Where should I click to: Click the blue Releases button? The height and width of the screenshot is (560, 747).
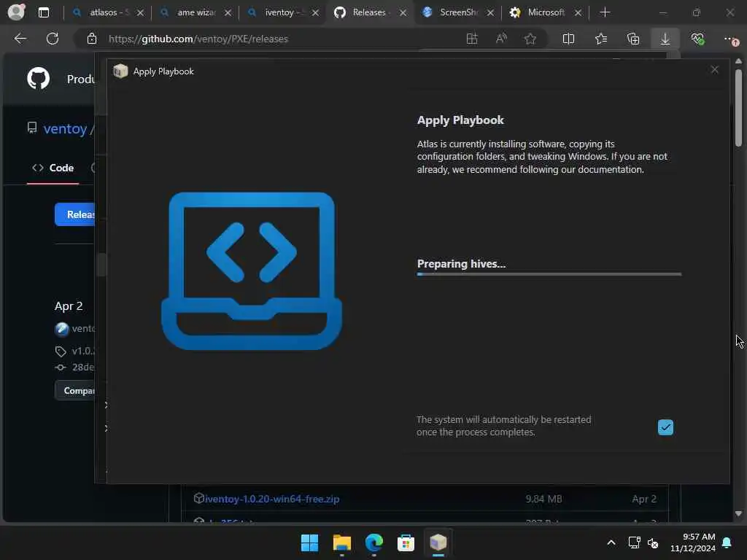[x=76, y=214]
